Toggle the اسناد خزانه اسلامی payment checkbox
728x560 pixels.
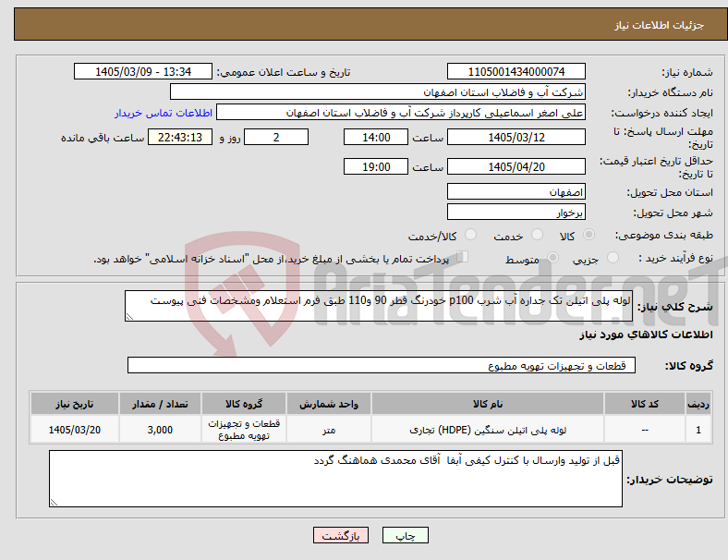462,256
